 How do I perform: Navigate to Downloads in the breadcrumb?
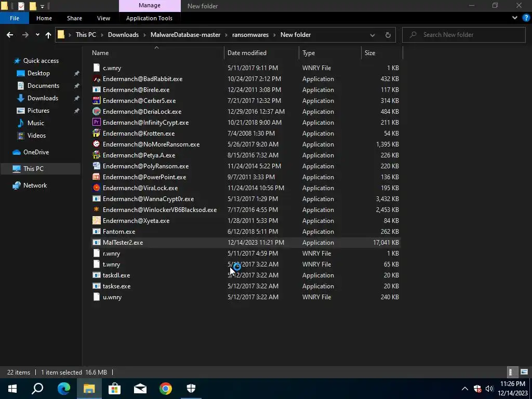pyautogui.click(x=123, y=35)
